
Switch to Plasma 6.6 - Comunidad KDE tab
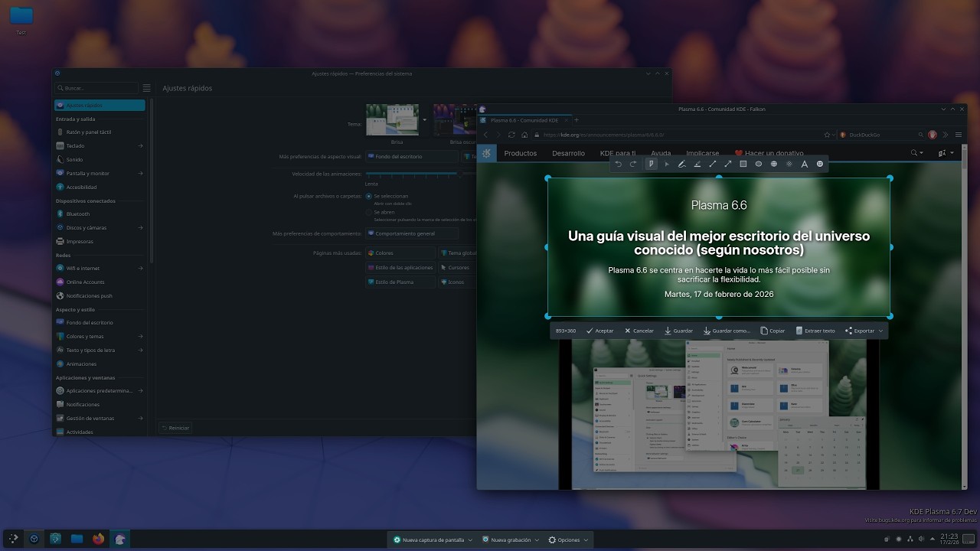point(524,120)
